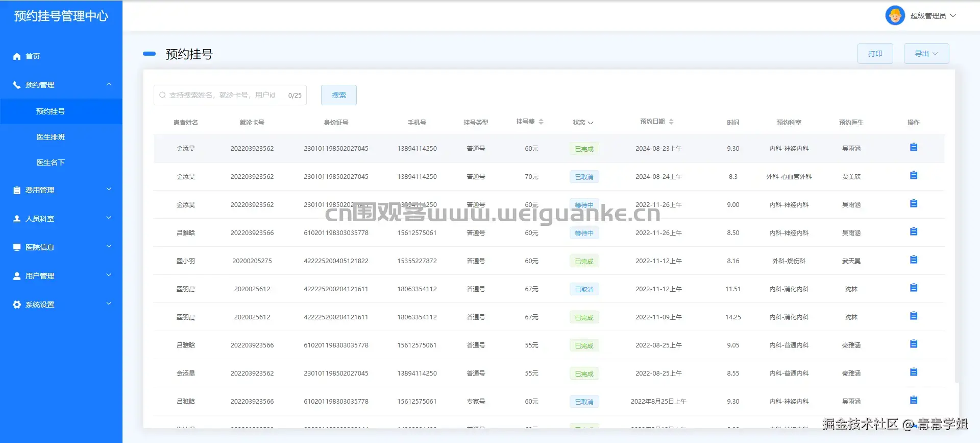Screen dimensions: 980x443
Task: Open the 超级管理员 account dropdown arrow
Action: coord(953,15)
